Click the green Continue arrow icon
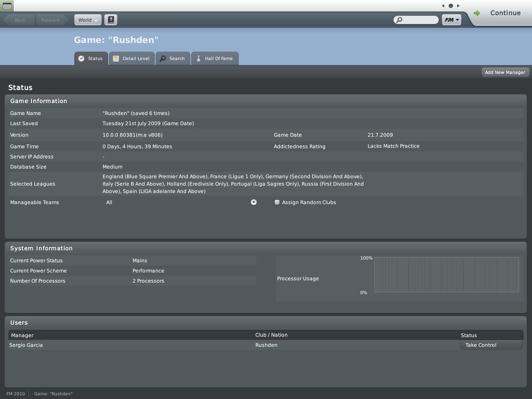The height and width of the screenshot is (399, 532). 477,13
